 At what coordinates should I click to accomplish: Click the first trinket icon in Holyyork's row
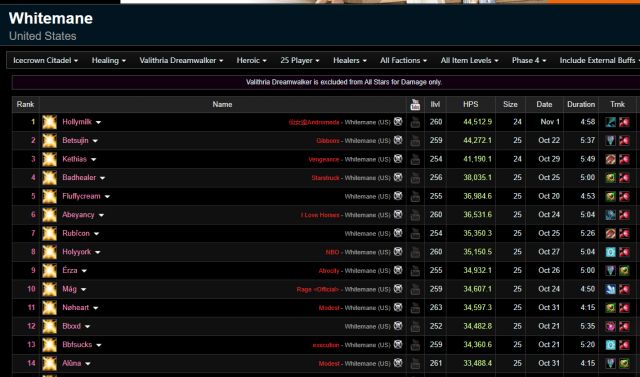click(x=611, y=252)
